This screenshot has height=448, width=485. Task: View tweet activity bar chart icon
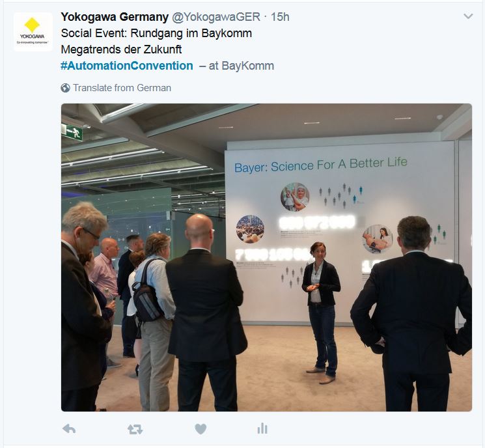point(262,428)
